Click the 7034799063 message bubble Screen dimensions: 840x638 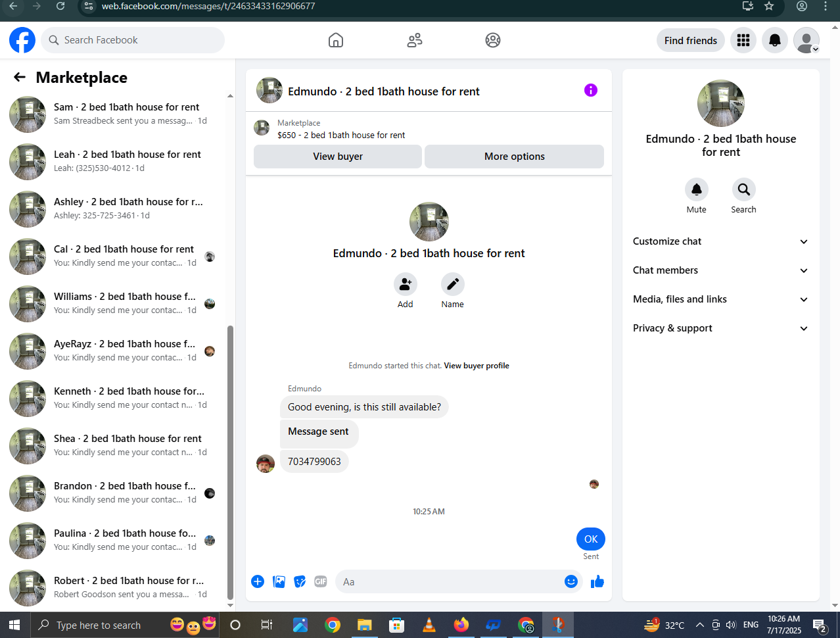pyautogui.click(x=314, y=461)
